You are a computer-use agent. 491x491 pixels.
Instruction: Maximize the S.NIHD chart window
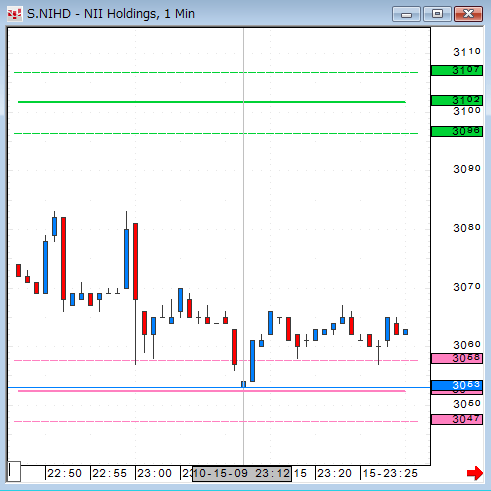point(437,14)
